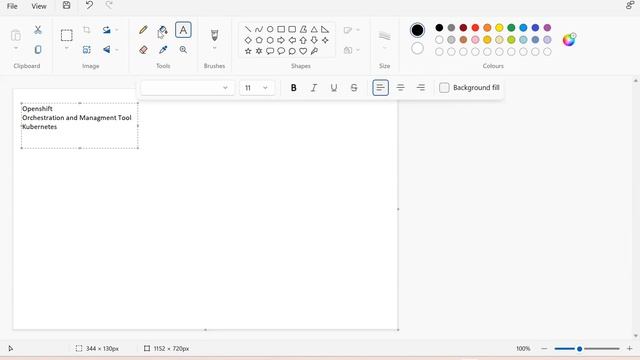Open the shape Outline dropdown
The image size is (640, 360).
click(351, 30)
